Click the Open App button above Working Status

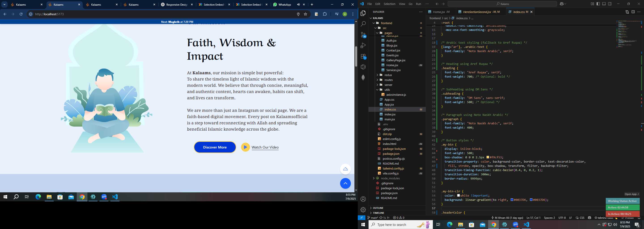(x=631, y=194)
